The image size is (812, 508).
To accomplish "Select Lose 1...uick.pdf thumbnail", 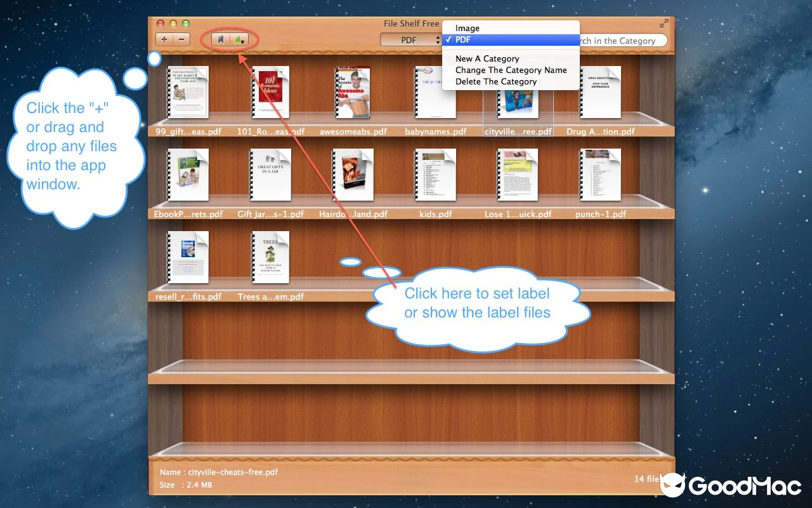I will tap(518, 175).
